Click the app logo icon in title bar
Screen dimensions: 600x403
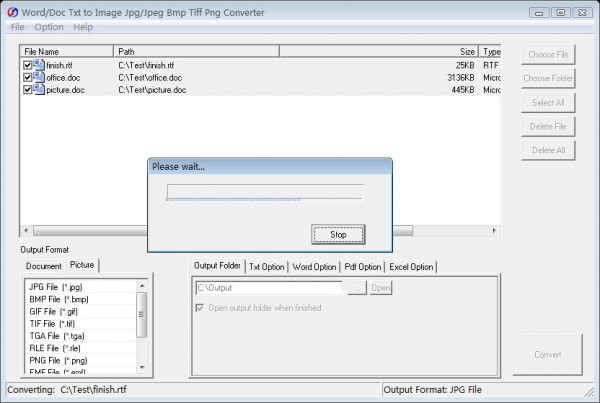13,12
